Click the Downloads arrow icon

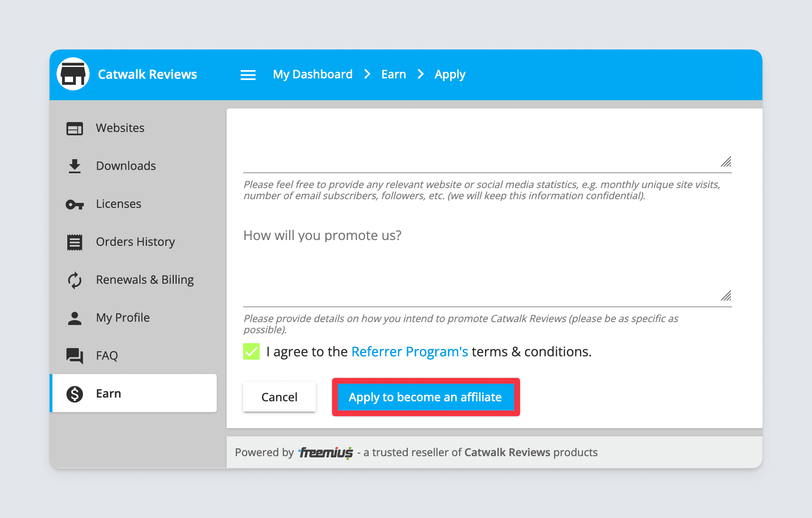[75, 166]
